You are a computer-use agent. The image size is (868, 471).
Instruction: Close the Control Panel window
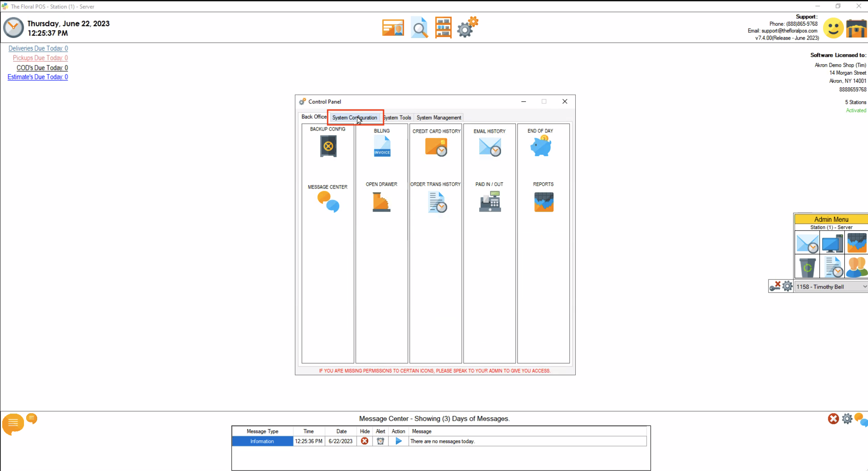[564, 101]
